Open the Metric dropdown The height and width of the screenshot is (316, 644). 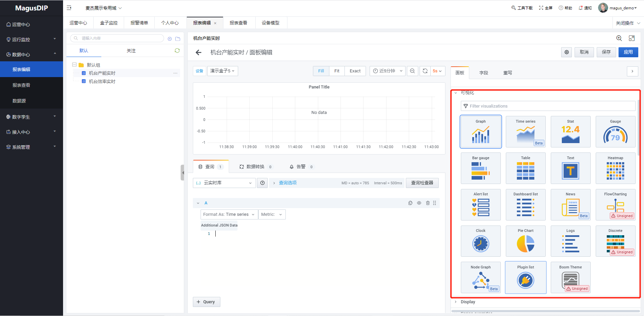(x=272, y=214)
